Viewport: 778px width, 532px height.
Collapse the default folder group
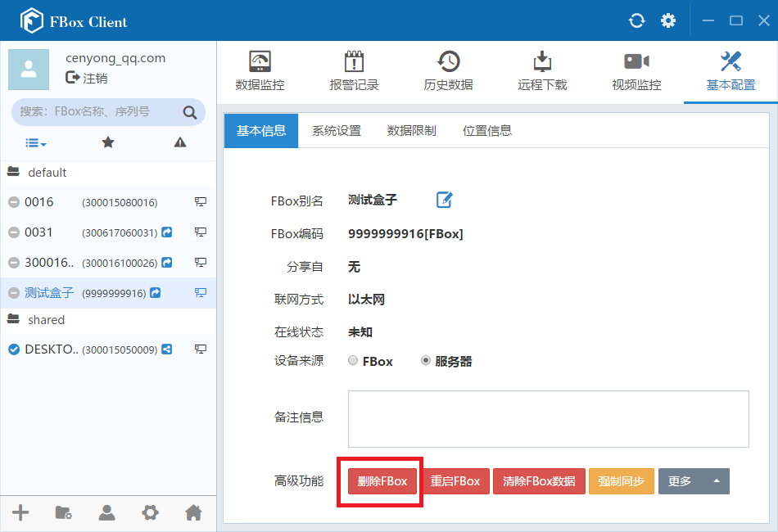tap(108, 173)
